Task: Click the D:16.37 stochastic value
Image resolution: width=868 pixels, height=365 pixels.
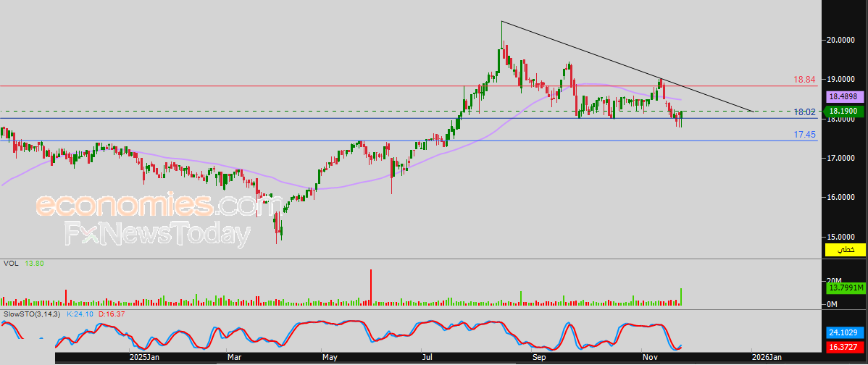Action: (110, 314)
